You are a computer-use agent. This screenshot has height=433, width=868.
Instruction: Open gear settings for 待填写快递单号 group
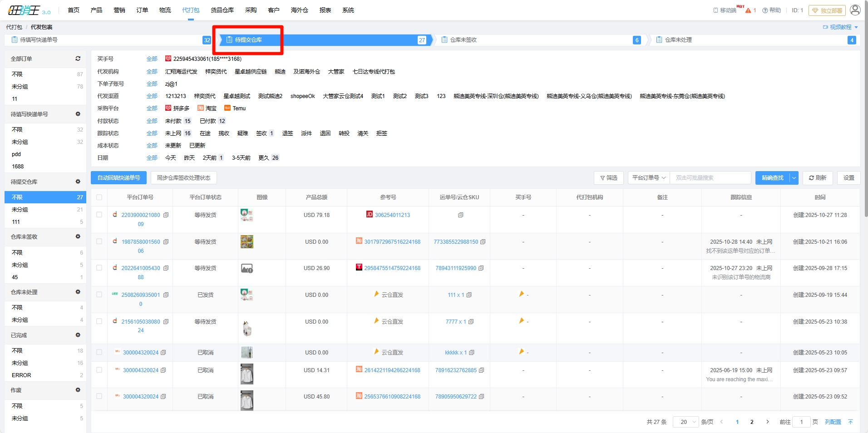click(78, 114)
